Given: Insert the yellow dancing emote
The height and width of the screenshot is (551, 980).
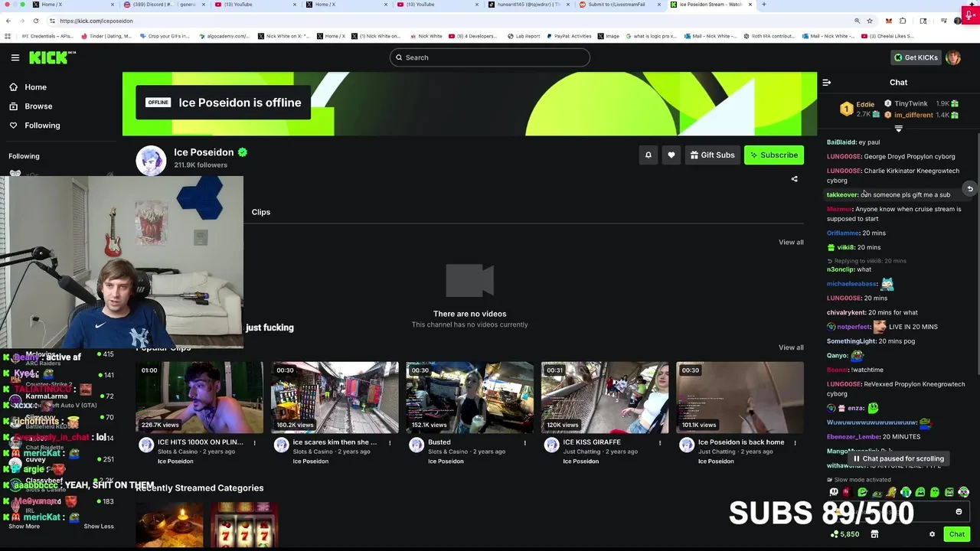Looking at the screenshot, I should 891,492.
